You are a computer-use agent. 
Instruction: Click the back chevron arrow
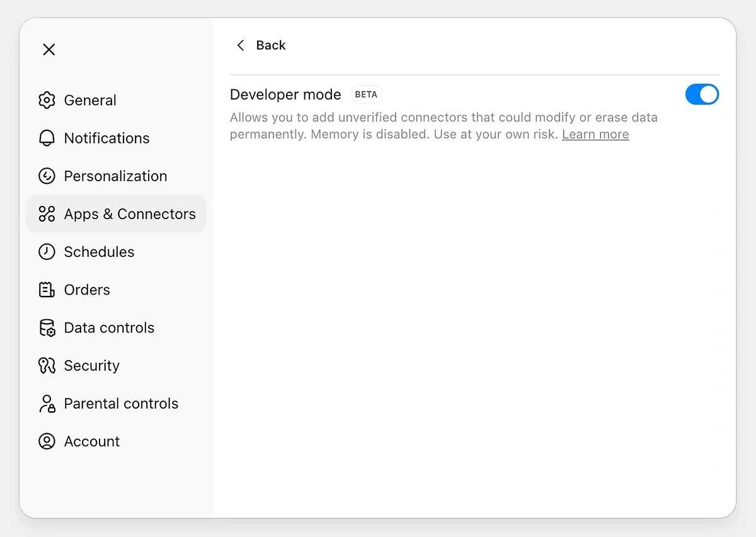(x=240, y=45)
